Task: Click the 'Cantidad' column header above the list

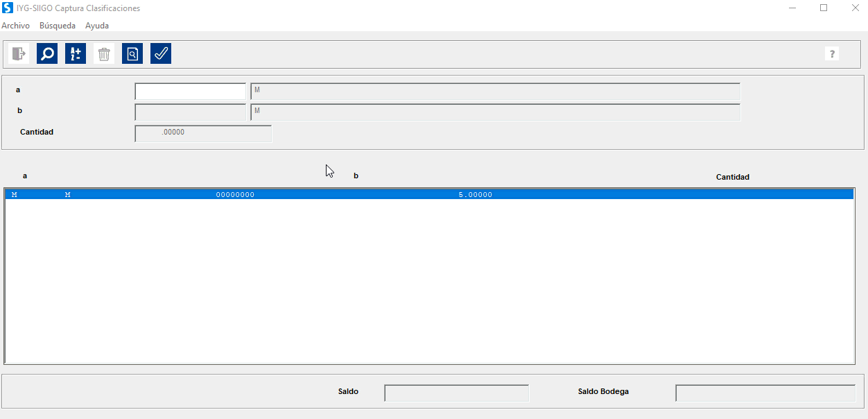Action: pyautogui.click(x=733, y=177)
